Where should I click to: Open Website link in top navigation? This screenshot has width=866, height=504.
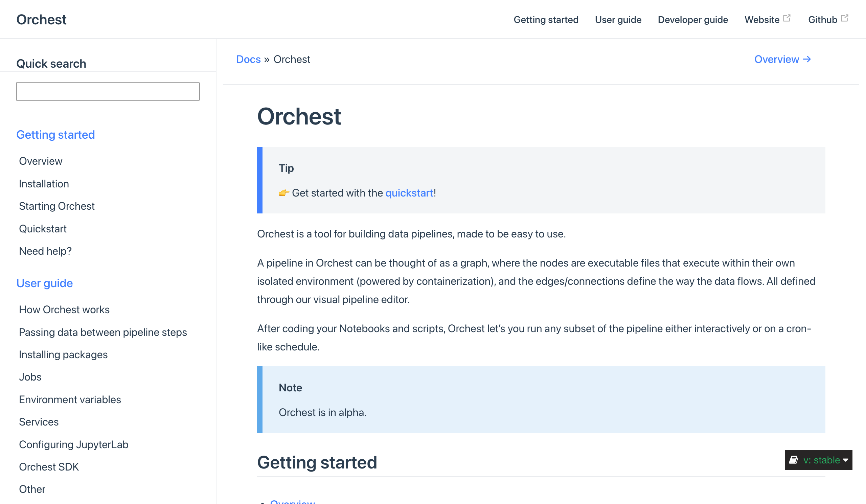pos(761,20)
